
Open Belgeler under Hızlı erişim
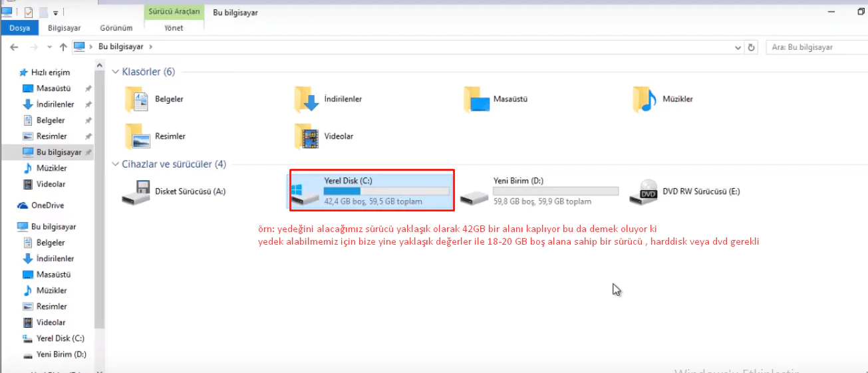click(x=44, y=120)
